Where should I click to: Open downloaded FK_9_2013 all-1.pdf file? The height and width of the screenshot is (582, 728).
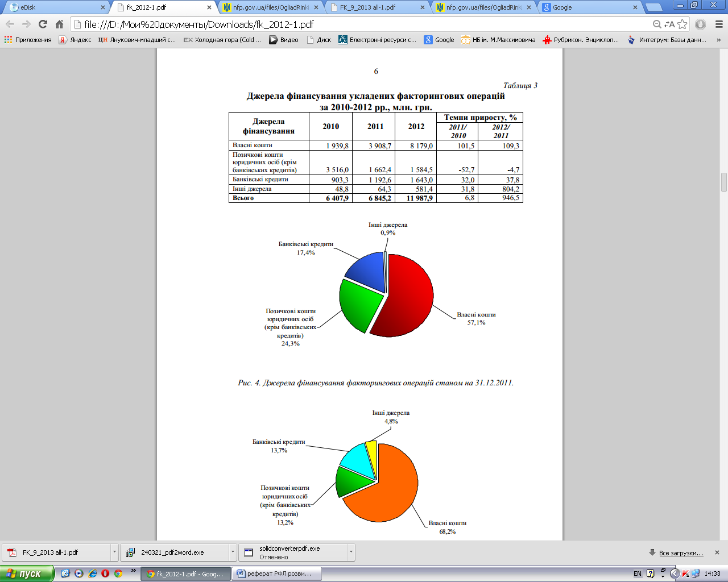click(x=57, y=552)
